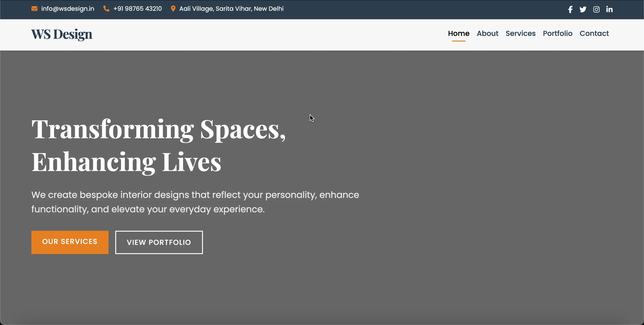Click the Aali Village address text
This screenshot has height=325, width=644.
coord(231,9)
